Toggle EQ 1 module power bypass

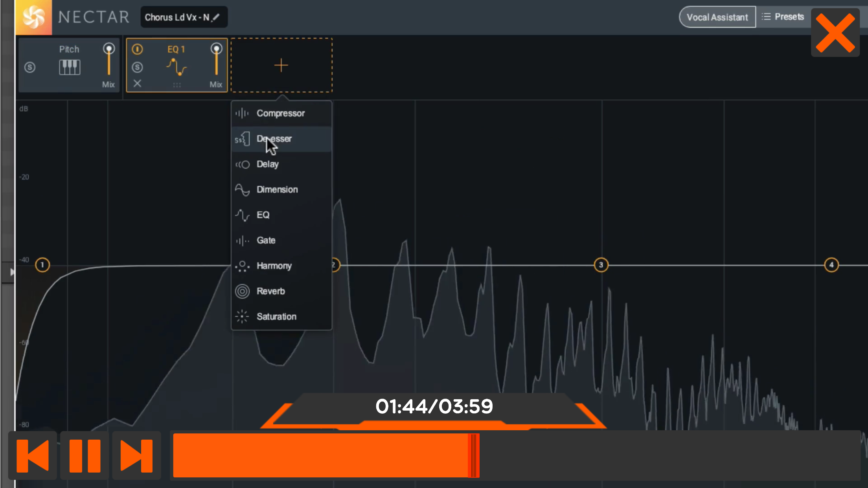(137, 49)
